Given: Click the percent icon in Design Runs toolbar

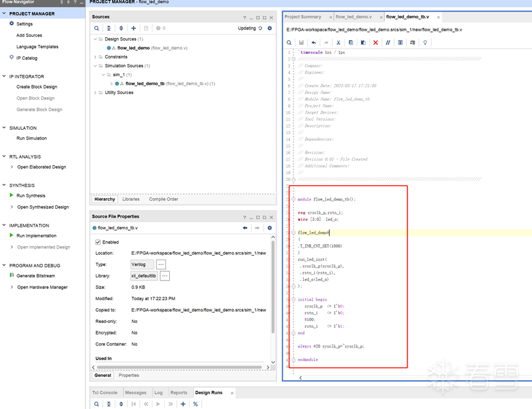Looking at the screenshot, I should point(196,404).
